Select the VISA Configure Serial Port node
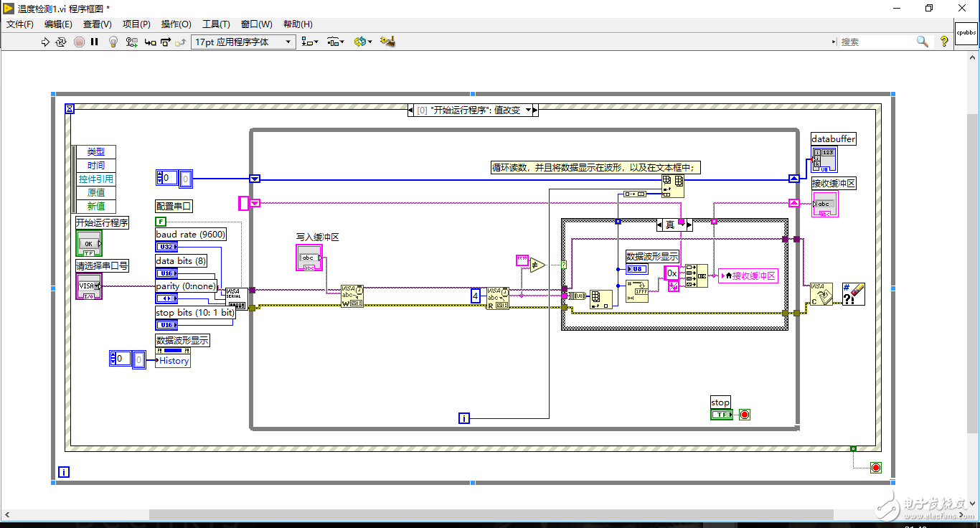Viewport: 980px width, 528px height. coord(237,299)
